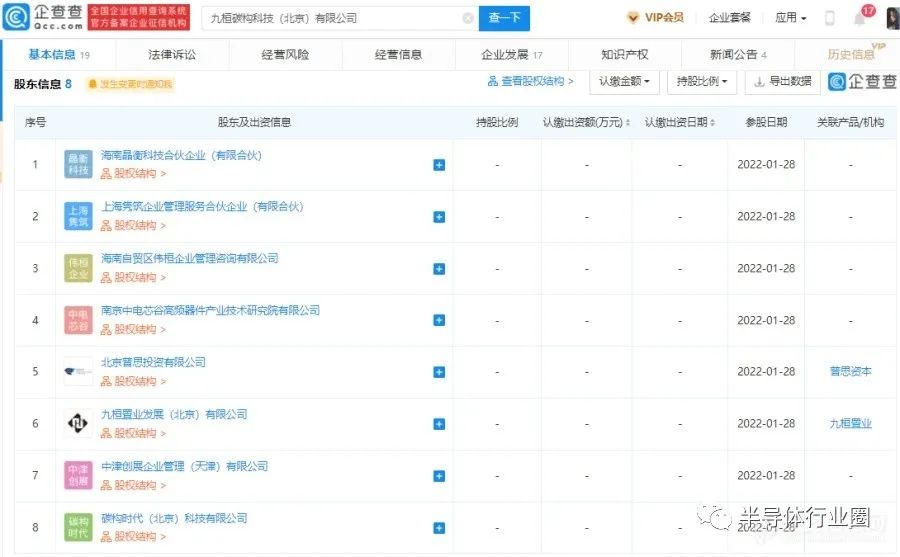Open the mobile phone icon in the header

point(829,18)
